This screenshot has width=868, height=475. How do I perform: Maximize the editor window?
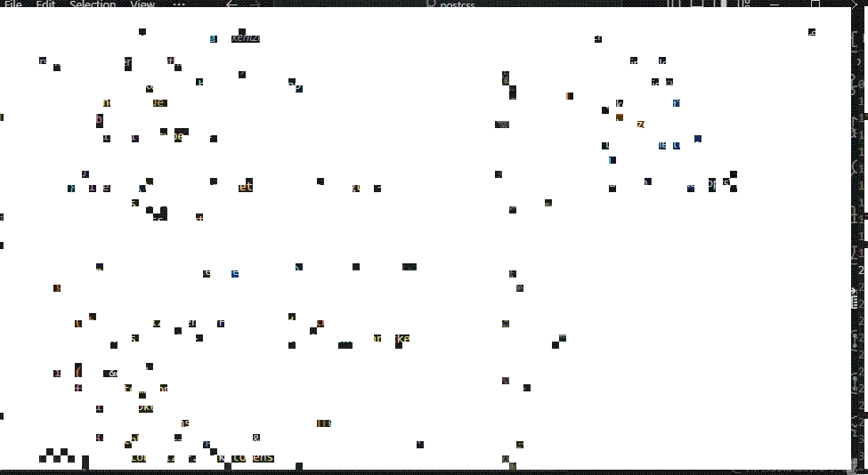[x=815, y=4]
